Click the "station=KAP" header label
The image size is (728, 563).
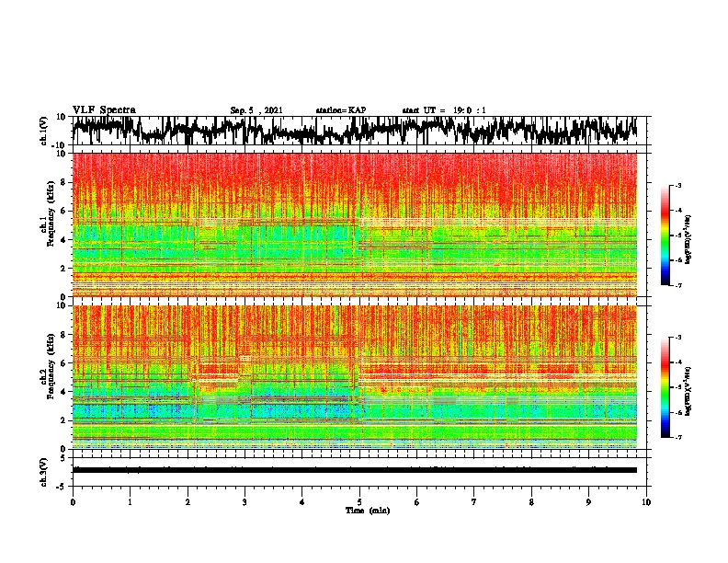pyautogui.click(x=341, y=110)
